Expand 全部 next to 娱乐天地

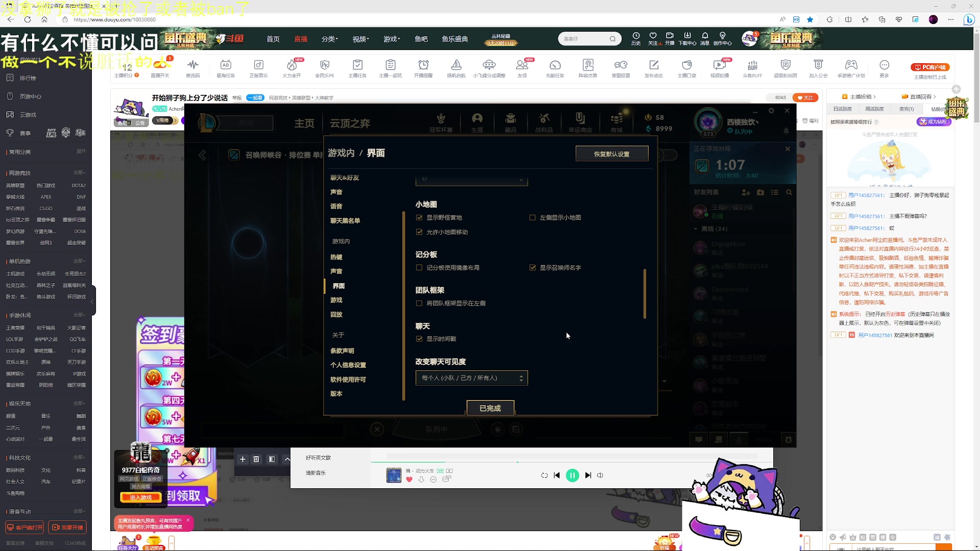(x=79, y=403)
